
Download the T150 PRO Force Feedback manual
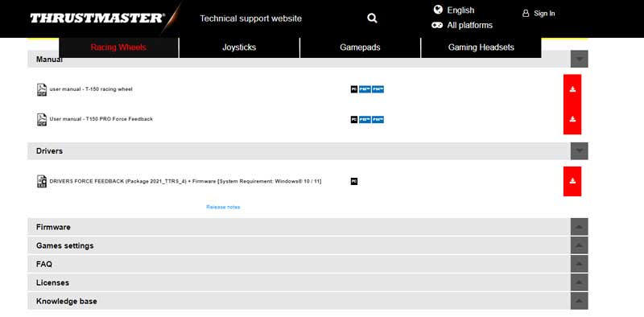[x=572, y=120]
